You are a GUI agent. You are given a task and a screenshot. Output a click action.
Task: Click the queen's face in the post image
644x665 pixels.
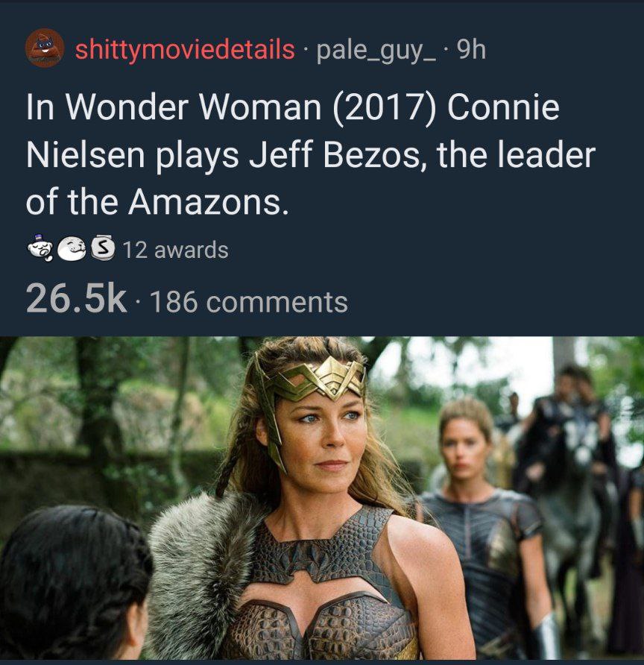coord(326,441)
